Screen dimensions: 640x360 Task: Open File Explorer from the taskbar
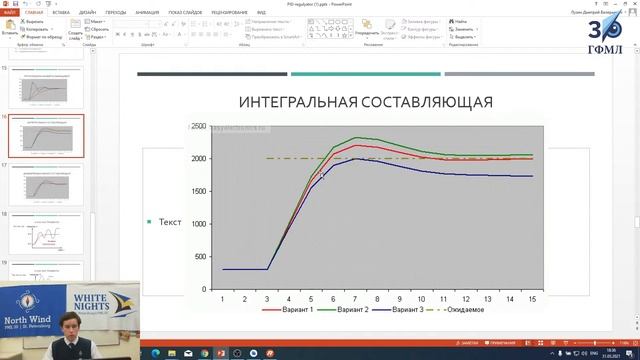pos(172,353)
